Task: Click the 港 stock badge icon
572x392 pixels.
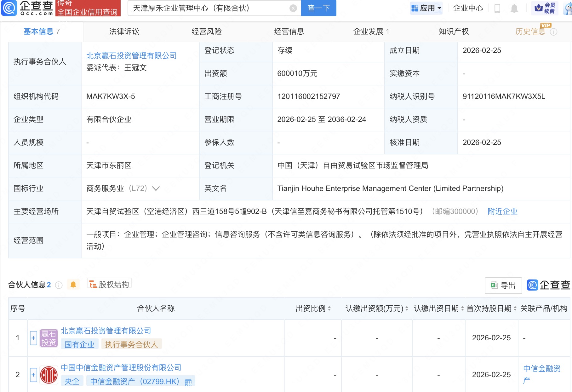Action: pyautogui.click(x=188, y=383)
